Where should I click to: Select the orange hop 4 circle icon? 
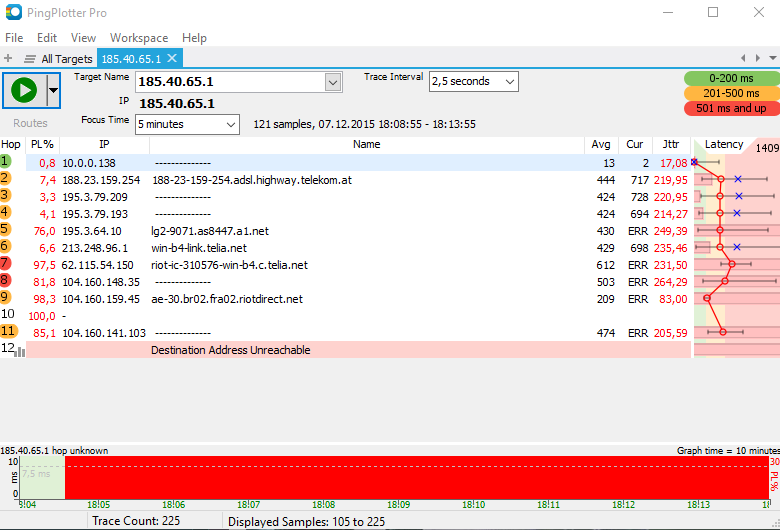coord(5,212)
